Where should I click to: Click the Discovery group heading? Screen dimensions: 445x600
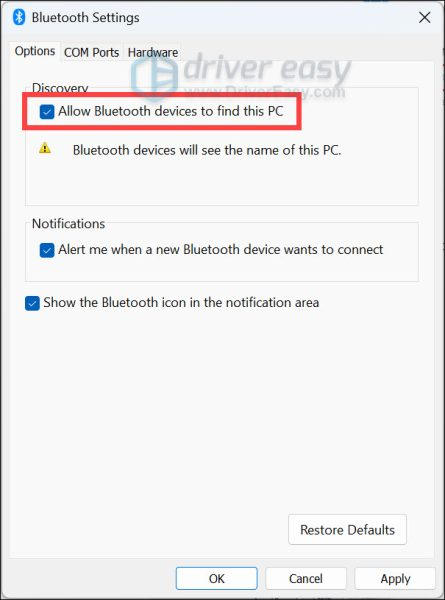[60, 88]
